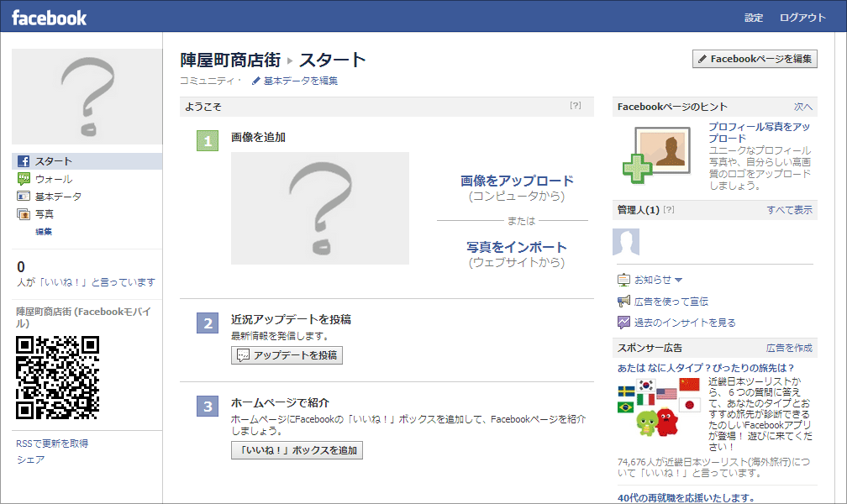Open 基本データ in the left sidebar

pos(58,197)
